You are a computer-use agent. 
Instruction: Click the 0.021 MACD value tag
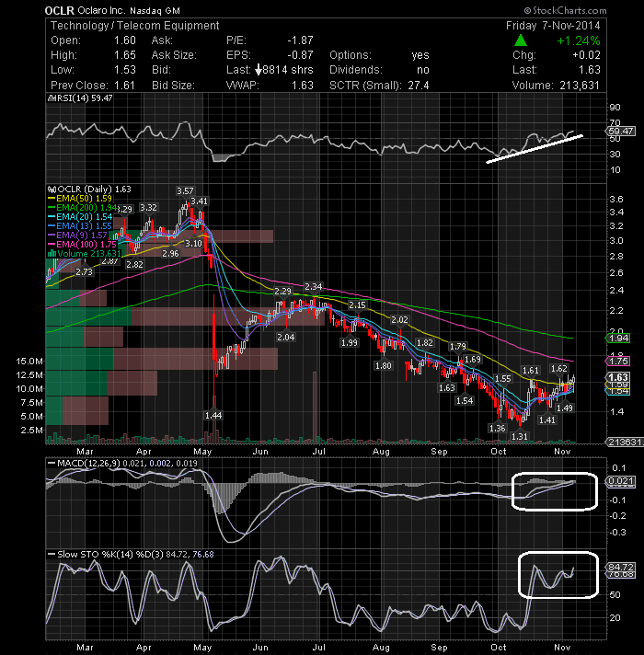(621, 481)
